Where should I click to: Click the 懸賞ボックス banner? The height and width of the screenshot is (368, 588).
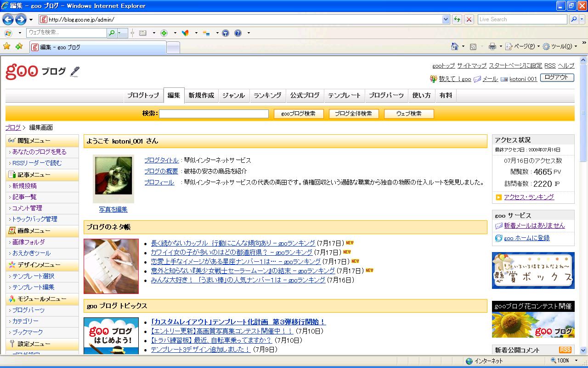coord(533,270)
